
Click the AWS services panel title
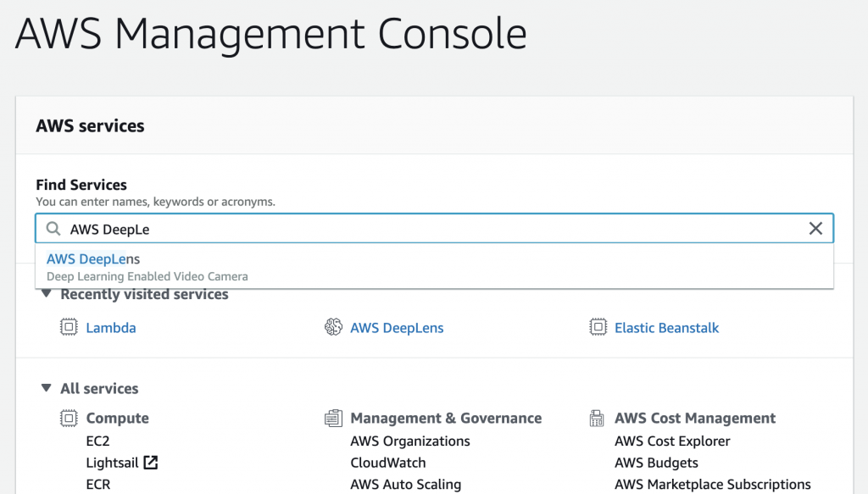pyautogui.click(x=90, y=125)
